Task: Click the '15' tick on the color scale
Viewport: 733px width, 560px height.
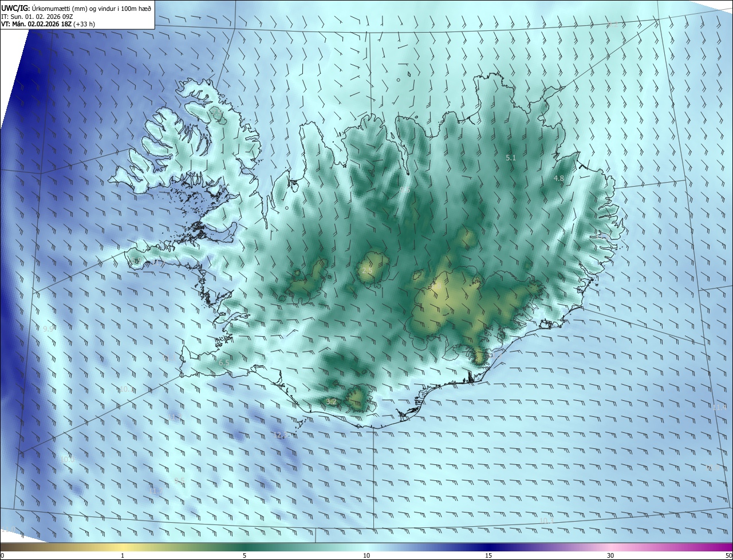Action: pyautogui.click(x=488, y=556)
